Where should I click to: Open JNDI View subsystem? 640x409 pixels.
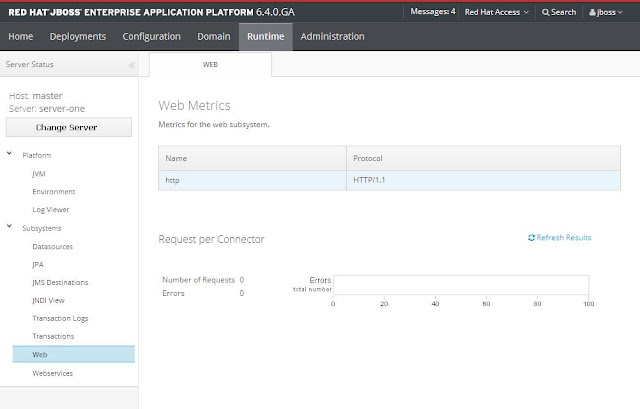pyautogui.click(x=49, y=300)
